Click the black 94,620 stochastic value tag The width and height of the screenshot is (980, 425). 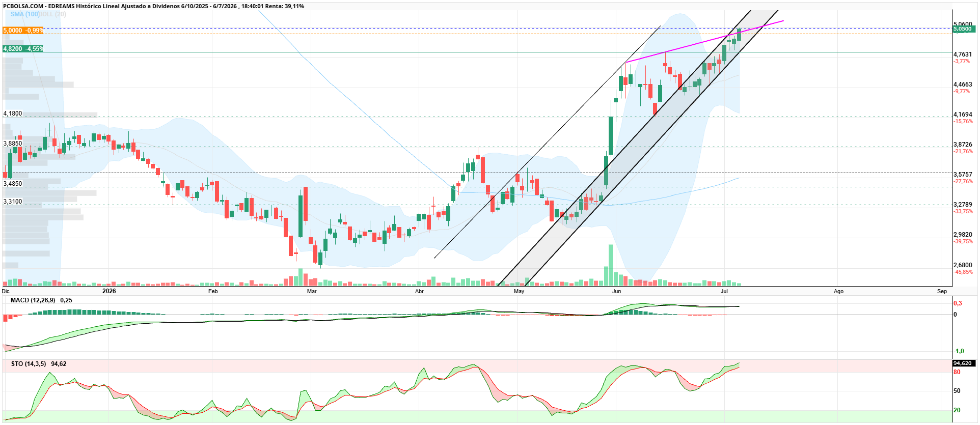tap(964, 363)
